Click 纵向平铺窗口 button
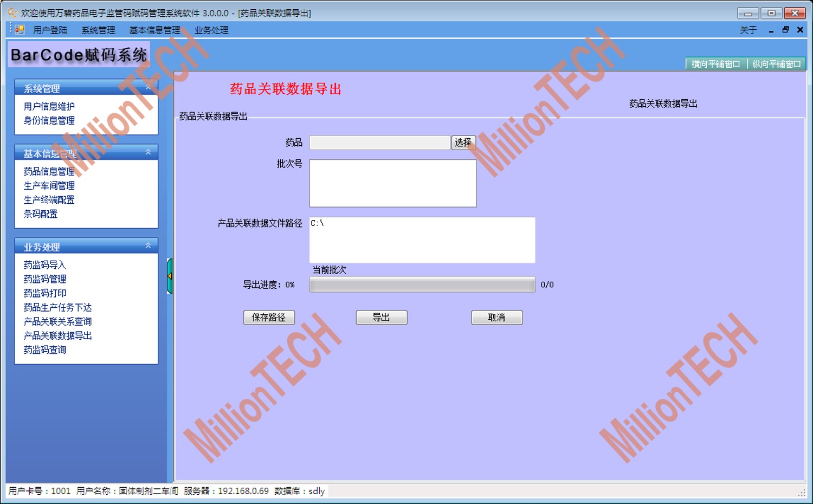This screenshot has height=504, width=813. (776, 64)
